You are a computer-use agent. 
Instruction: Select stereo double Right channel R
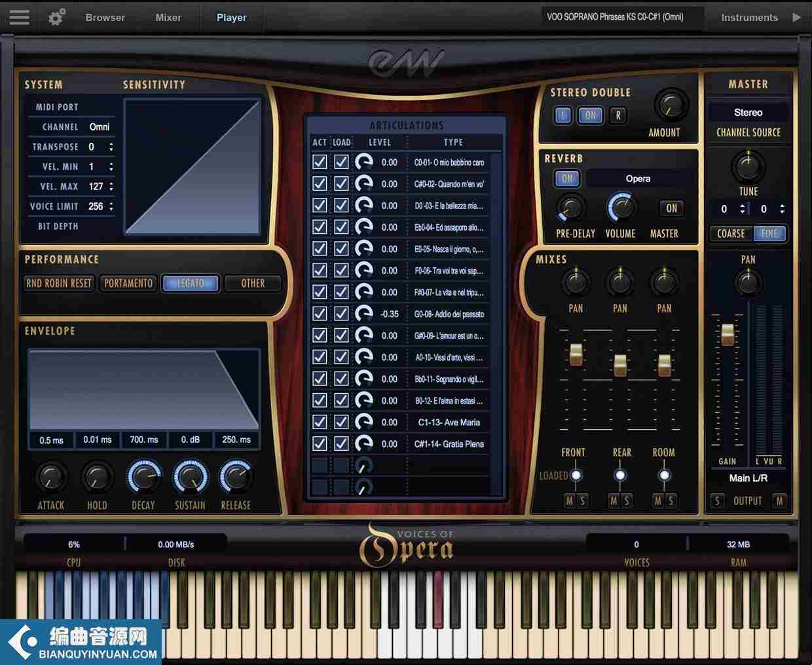(x=618, y=116)
